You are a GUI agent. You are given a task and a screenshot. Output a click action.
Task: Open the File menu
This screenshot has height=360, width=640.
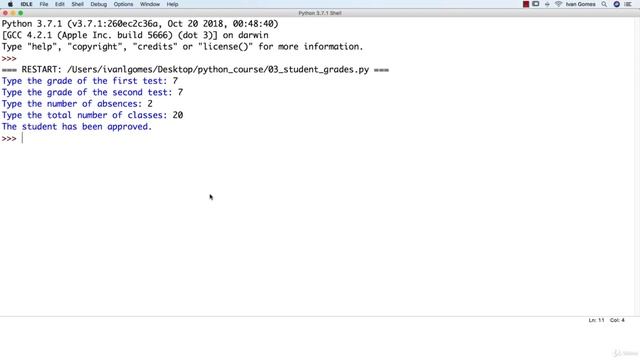tap(44, 4)
